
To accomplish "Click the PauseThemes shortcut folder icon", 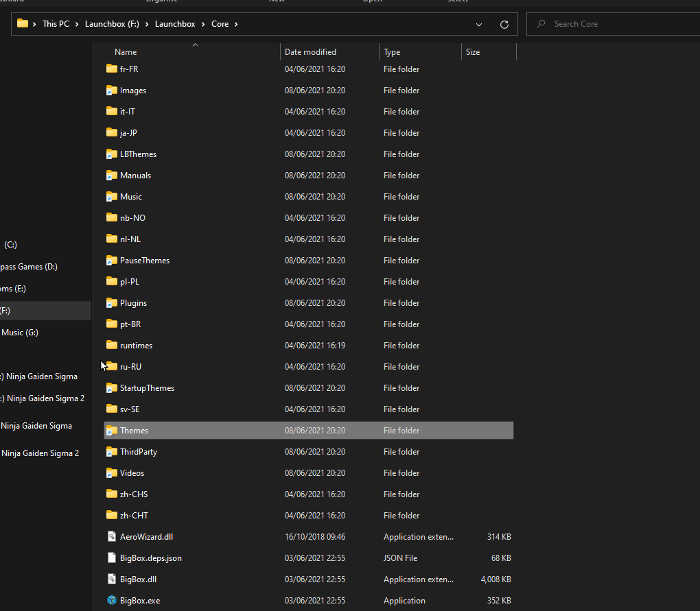I will (112, 260).
